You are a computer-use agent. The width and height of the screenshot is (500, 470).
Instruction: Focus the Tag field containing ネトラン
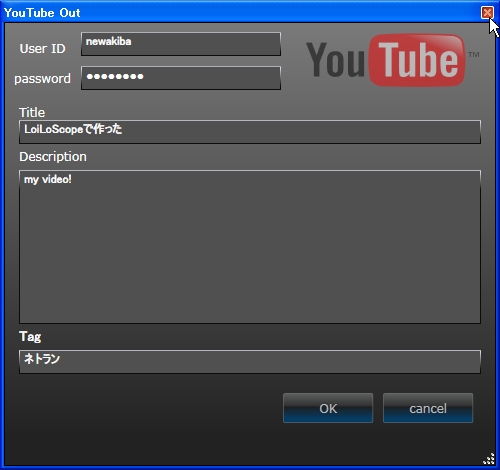tap(250, 362)
